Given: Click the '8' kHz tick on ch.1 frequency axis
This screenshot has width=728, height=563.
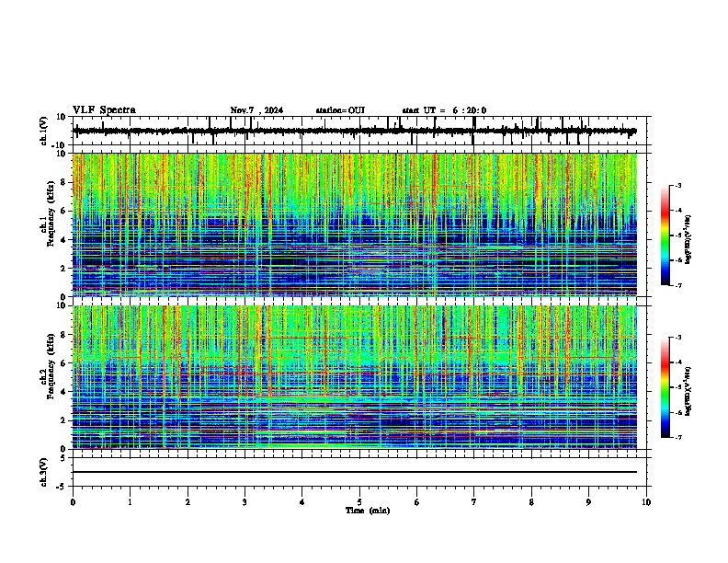Looking at the screenshot, I should coord(63,182).
